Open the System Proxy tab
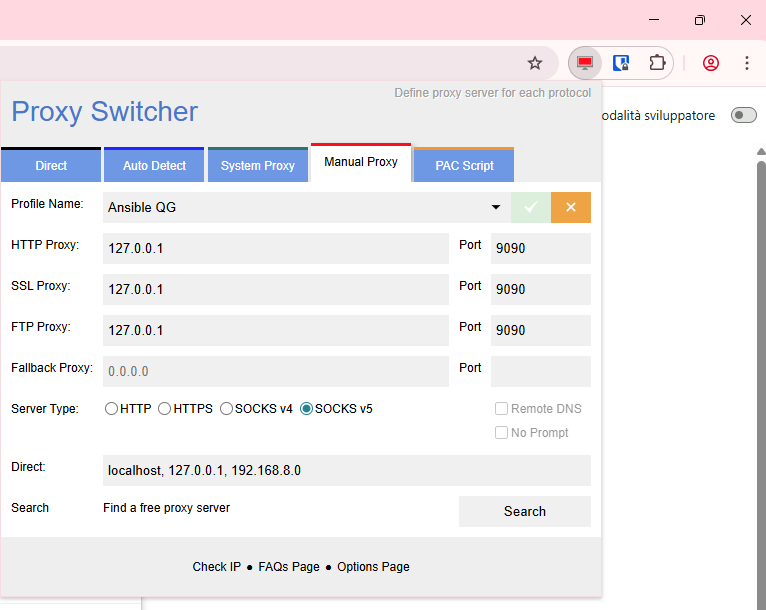 (x=258, y=166)
